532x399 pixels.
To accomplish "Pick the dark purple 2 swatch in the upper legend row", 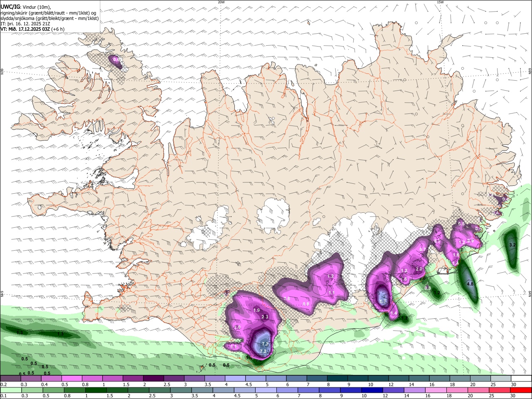I will [153, 378].
